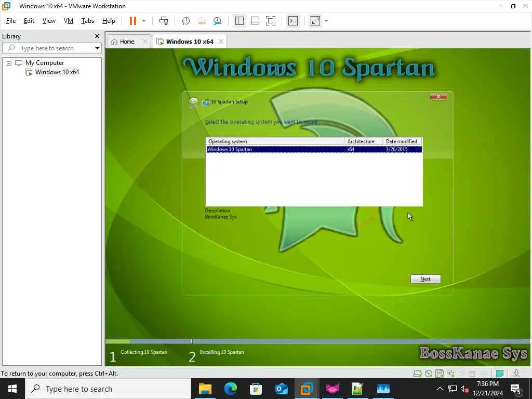The image size is (532, 399).
Task: Click the muted volume tray icon
Action: coord(465,389)
